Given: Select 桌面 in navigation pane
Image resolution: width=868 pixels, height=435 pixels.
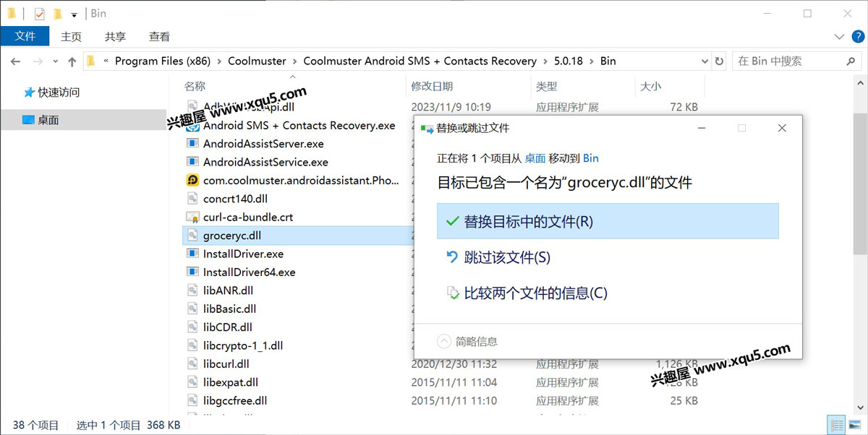Looking at the screenshot, I should click(x=48, y=120).
